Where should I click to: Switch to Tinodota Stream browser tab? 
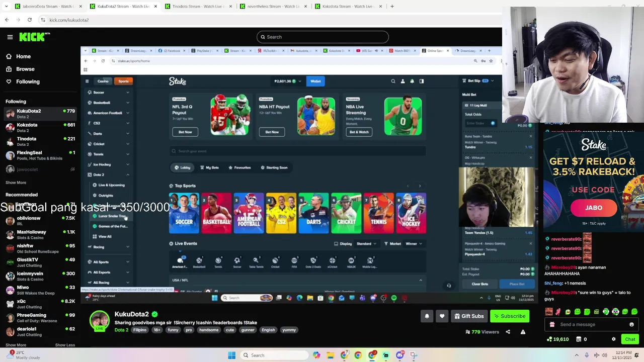pyautogui.click(x=198, y=7)
